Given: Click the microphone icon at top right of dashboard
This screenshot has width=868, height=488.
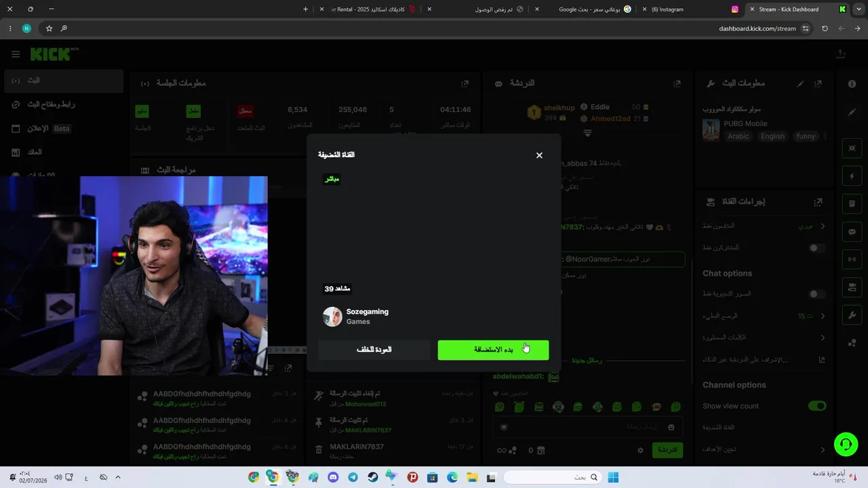Looking at the screenshot, I should click(x=841, y=54).
